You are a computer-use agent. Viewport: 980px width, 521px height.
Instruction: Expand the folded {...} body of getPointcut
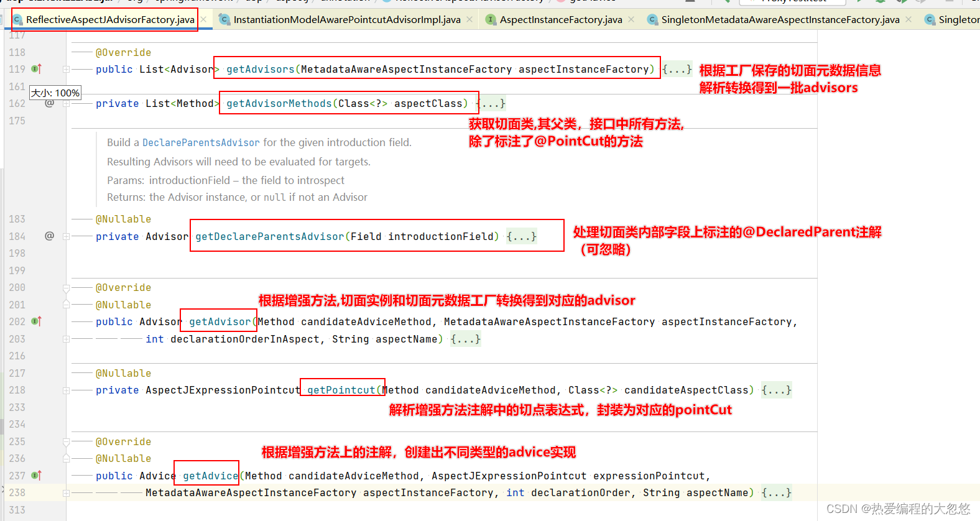(x=777, y=390)
